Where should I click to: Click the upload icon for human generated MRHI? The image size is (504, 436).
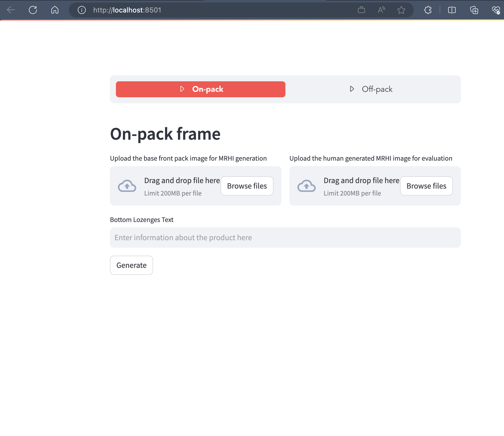click(307, 186)
